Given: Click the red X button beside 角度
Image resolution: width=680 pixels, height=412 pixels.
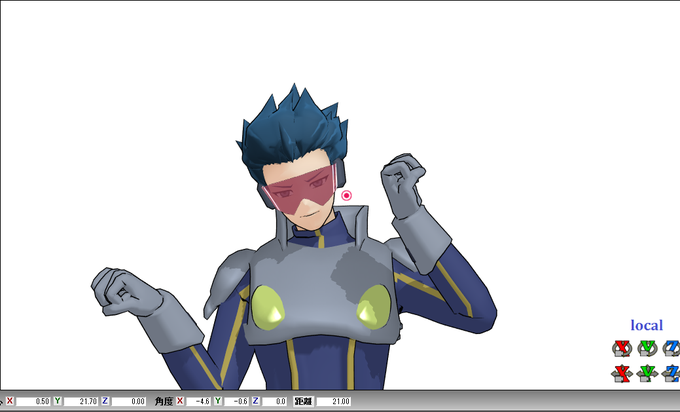Looking at the screenshot, I should pyautogui.click(x=180, y=401).
